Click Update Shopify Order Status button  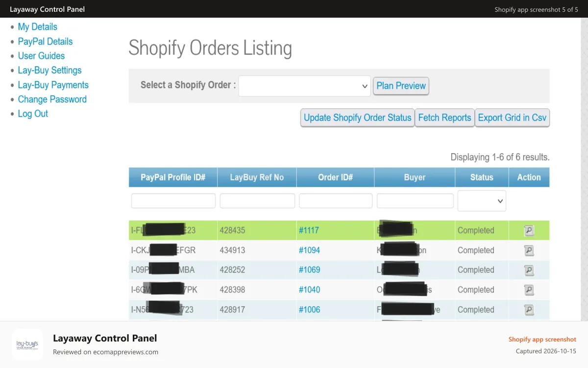(x=358, y=118)
